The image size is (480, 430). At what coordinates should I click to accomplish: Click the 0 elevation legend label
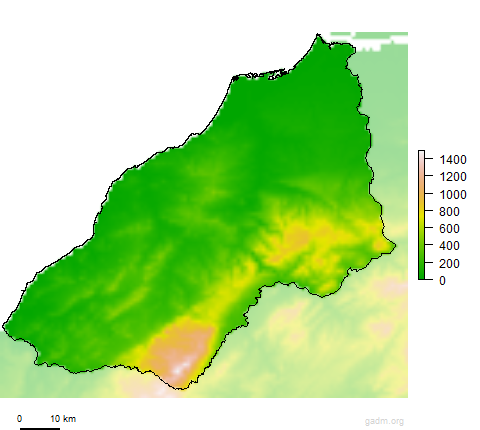click(x=442, y=281)
